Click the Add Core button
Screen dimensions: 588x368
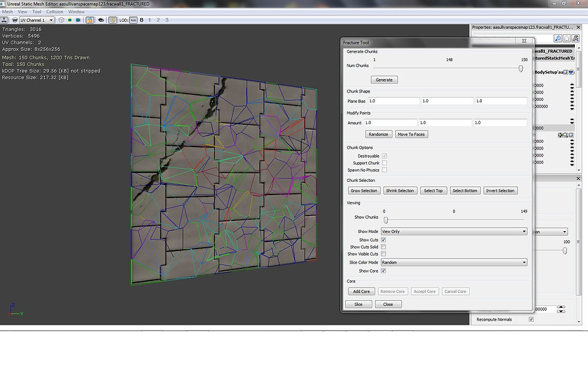pos(361,292)
